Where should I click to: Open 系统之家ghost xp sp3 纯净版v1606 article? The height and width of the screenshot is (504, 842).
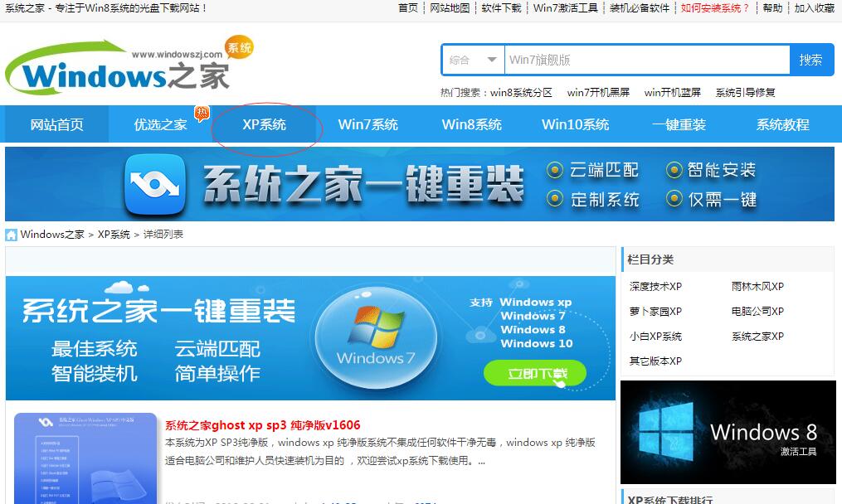point(263,425)
